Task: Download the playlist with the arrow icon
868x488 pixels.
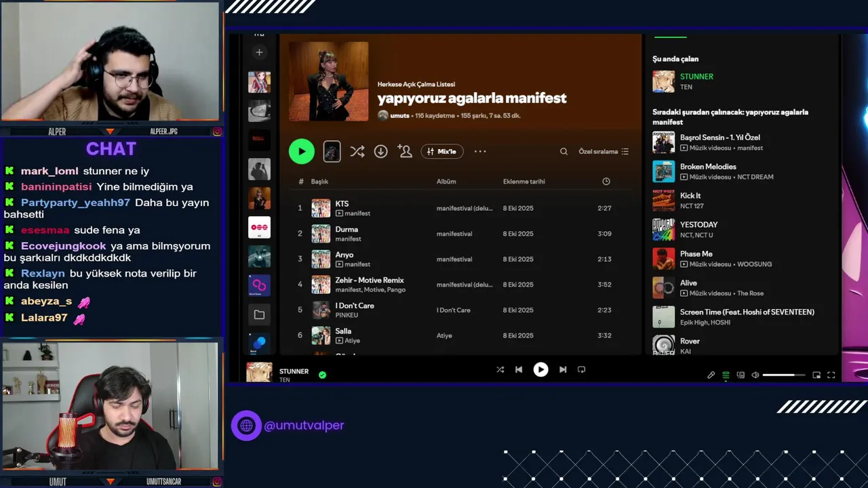Action: (381, 151)
